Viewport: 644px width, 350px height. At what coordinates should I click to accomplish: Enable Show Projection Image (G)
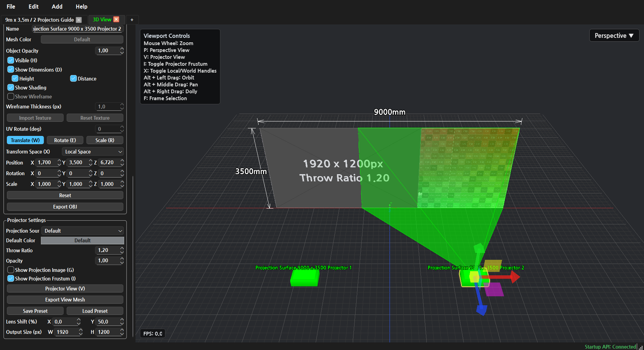[x=11, y=270]
